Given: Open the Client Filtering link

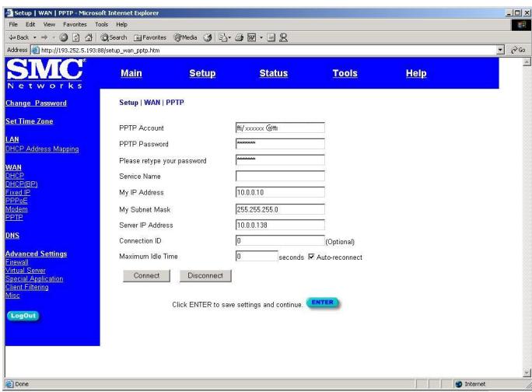Looking at the screenshot, I should [26, 287].
